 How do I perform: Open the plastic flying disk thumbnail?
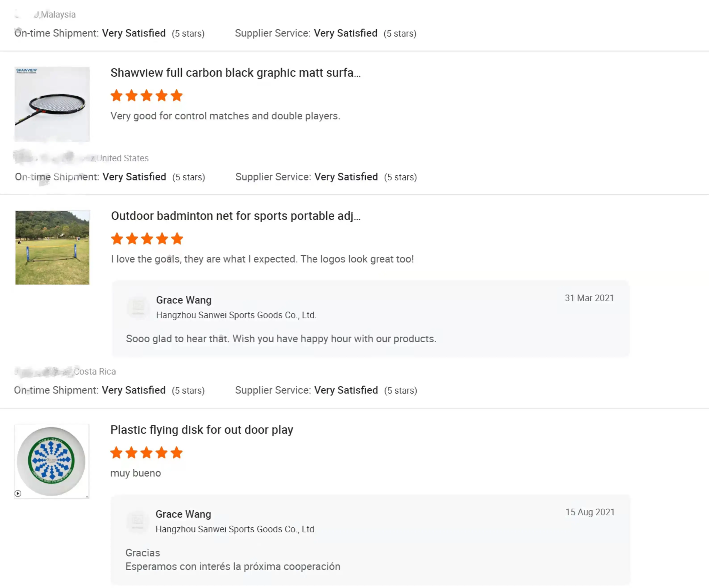(x=52, y=461)
